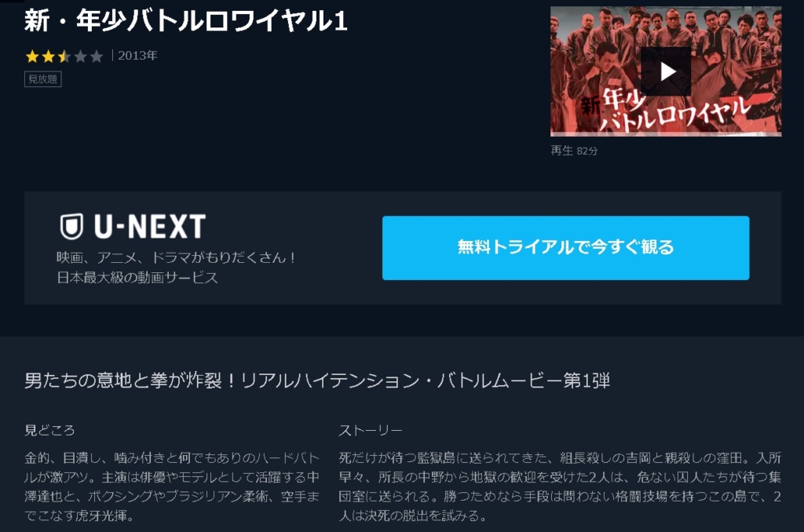The width and height of the screenshot is (804, 532).
Task: Open the movie poster thumbnail image
Action: 666,71
